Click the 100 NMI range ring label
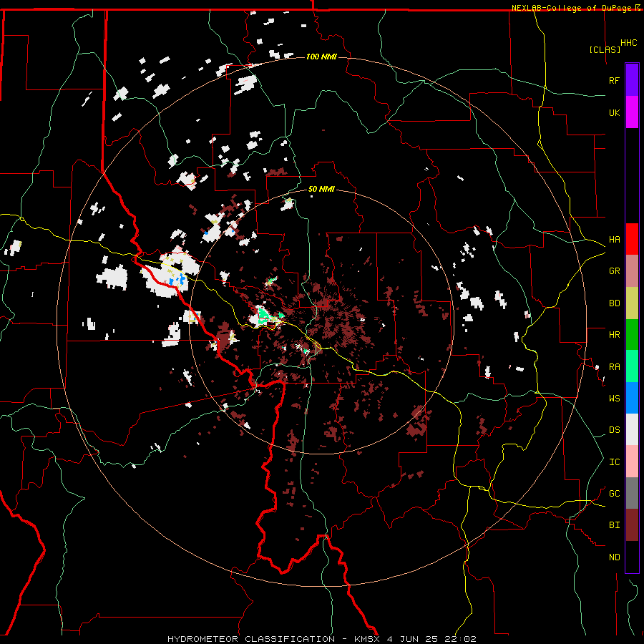The image size is (644, 644). (x=321, y=57)
